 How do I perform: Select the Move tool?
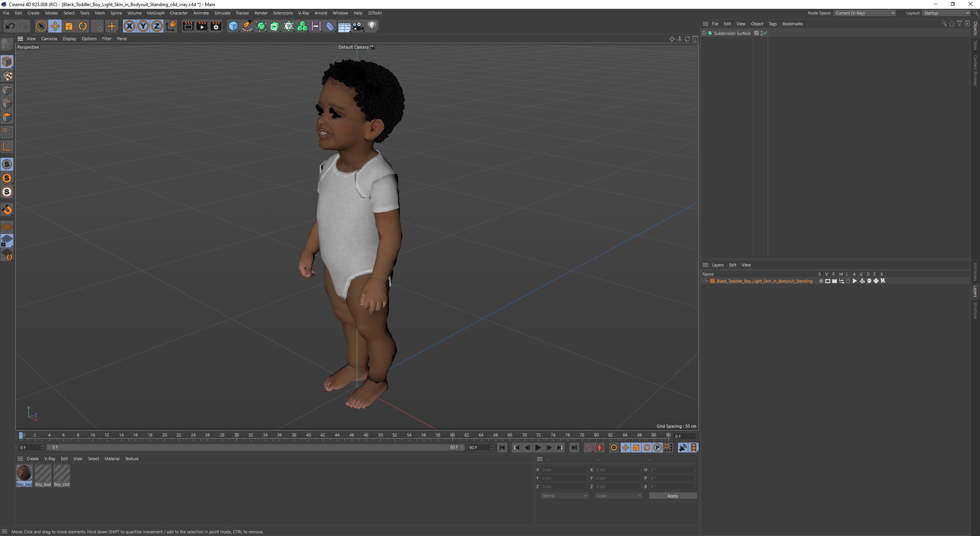click(55, 26)
